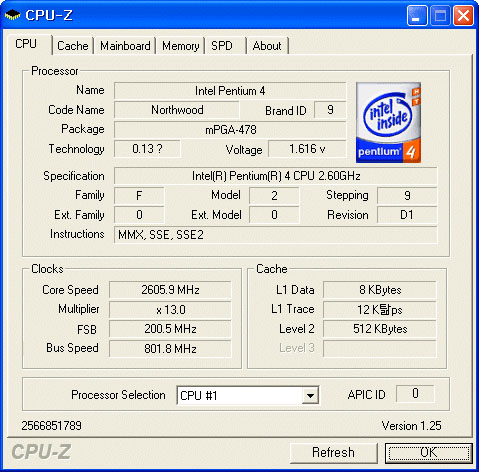Click the Specification field with 2.60GHz
The image size is (479, 472).
click(275, 176)
